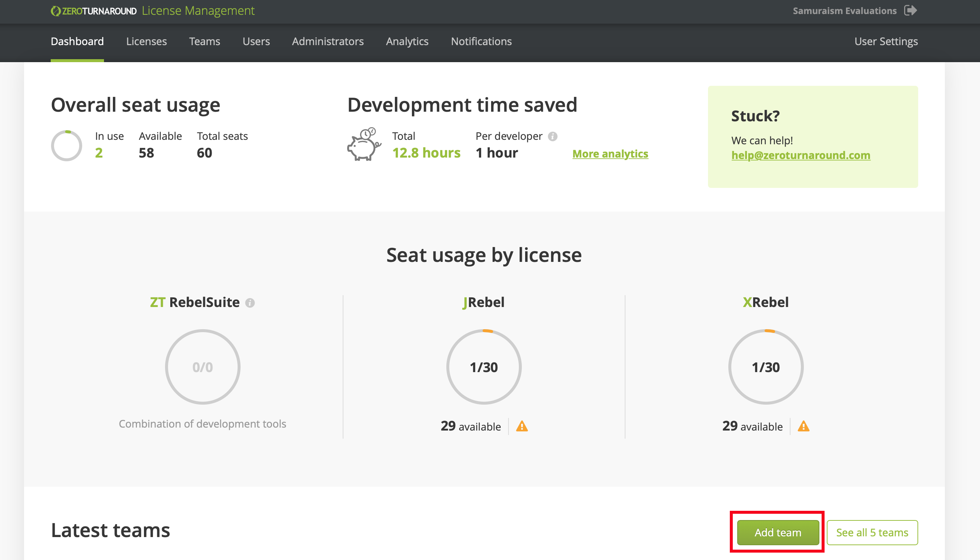Click the JRebel license heading
Viewport: 980px width, 560px height.
(484, 302)
